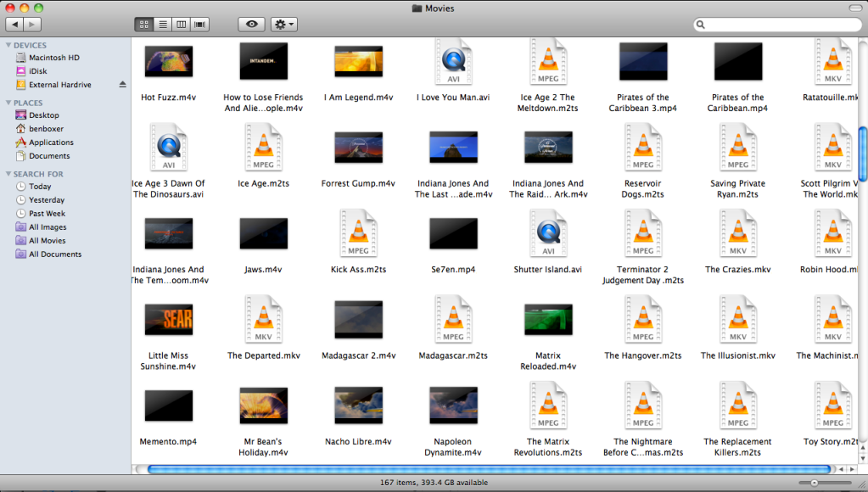
Task: Click the Memento.mp4 file name
Action: [x=168, y=442]
